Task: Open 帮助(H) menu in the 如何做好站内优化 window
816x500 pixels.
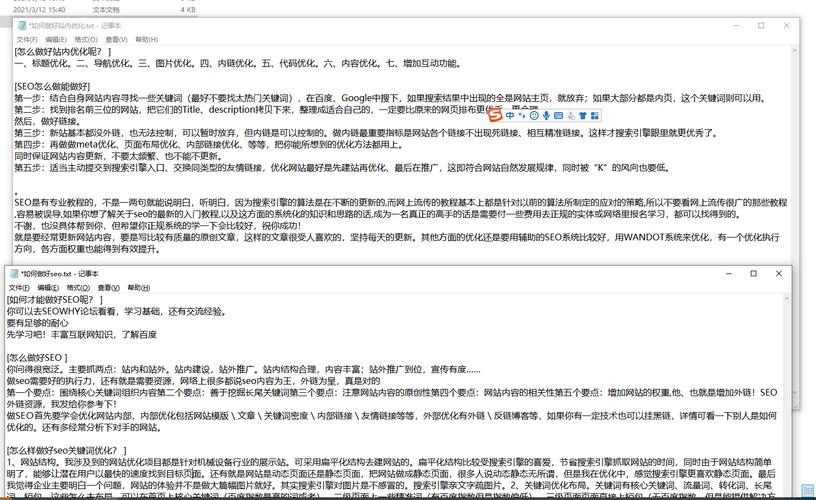Action: [x=147, y=40]
